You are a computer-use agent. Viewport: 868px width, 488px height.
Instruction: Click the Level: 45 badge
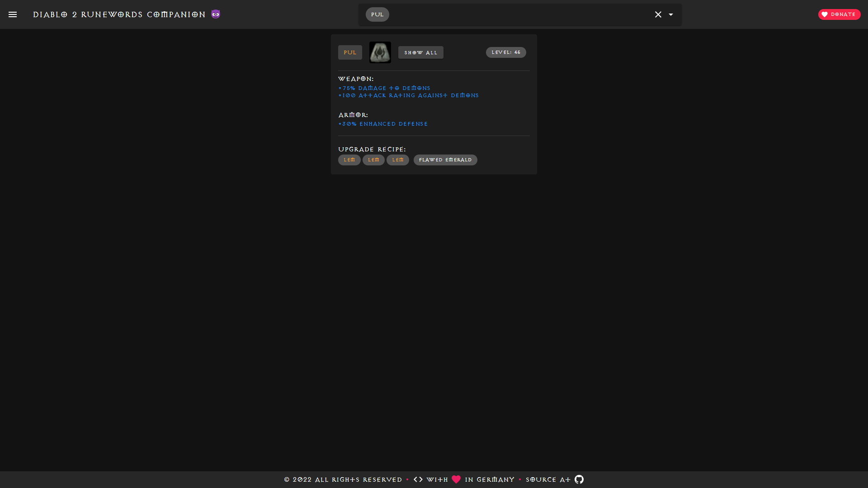(x=506, y=52)
